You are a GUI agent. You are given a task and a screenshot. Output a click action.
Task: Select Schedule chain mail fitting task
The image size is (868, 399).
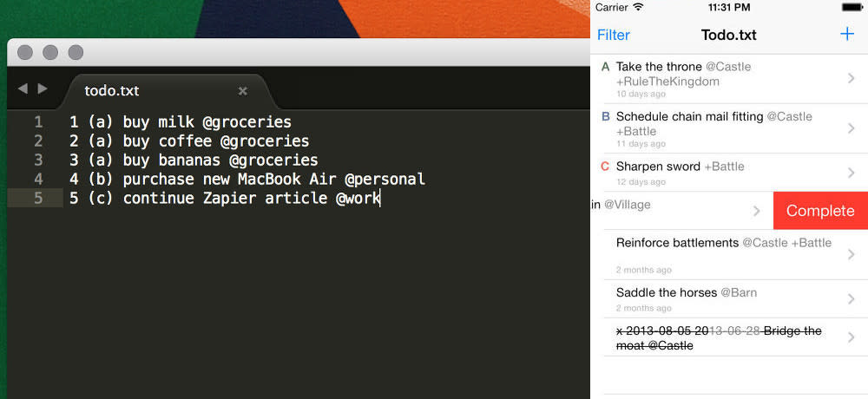tap(729, 128)
